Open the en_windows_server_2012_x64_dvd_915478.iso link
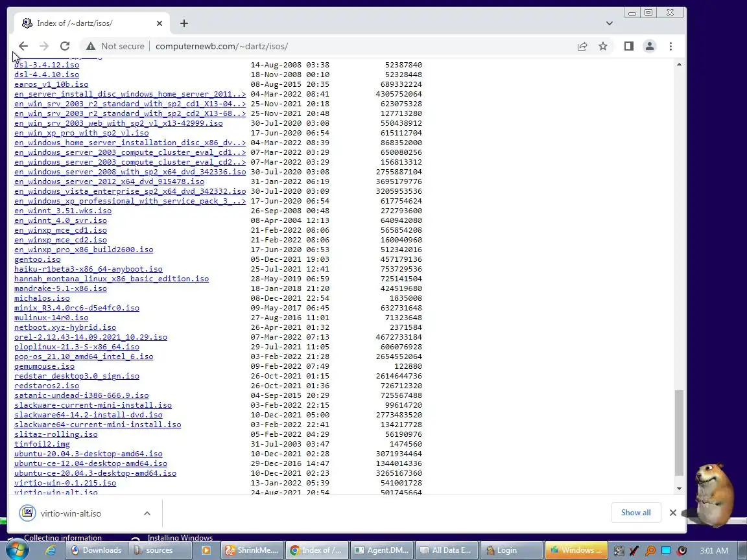The width and height of the screenshot is (747, 560). click(109, 181)
